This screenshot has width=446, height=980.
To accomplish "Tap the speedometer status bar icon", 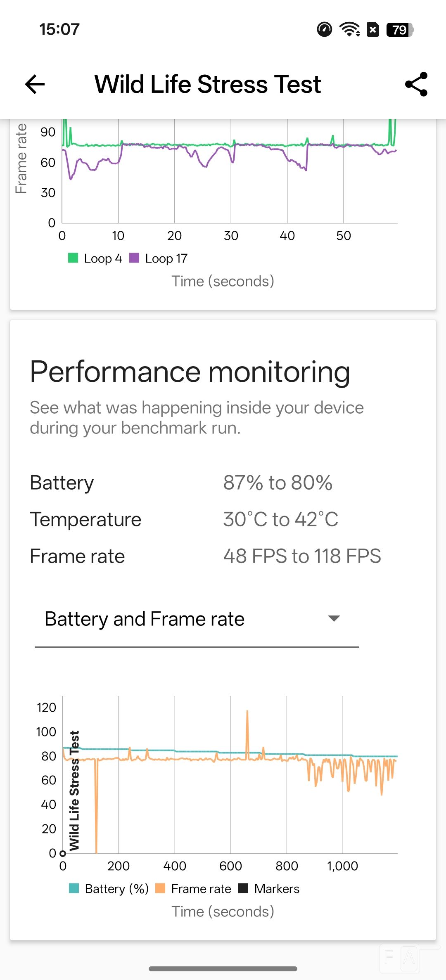I will click(x=324, y=29).
